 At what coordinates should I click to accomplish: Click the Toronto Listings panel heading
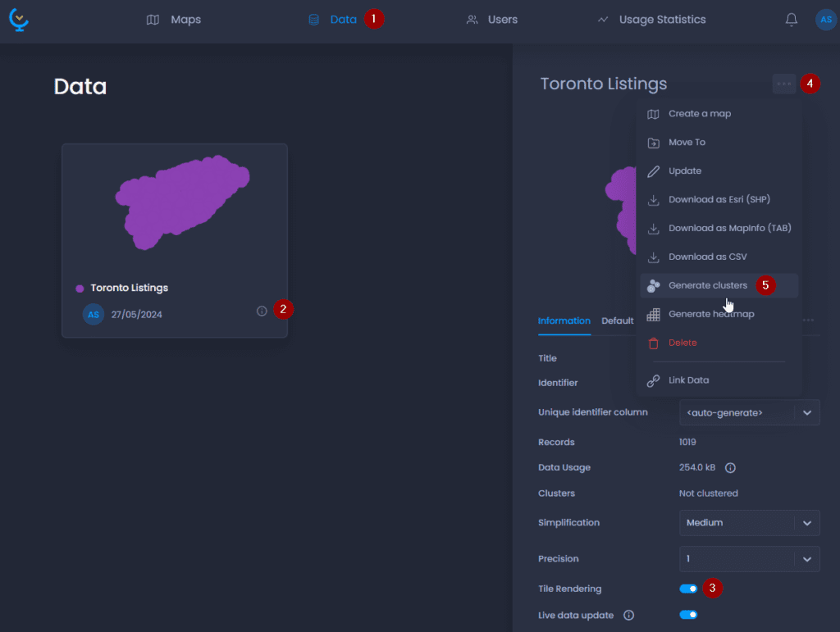pyautogui.click(x=603, y=84)
